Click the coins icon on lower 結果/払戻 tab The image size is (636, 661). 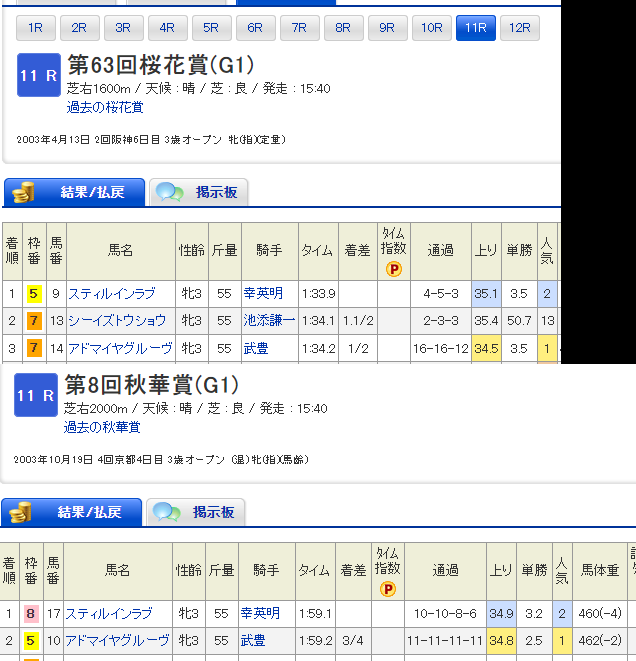[20, 512]
